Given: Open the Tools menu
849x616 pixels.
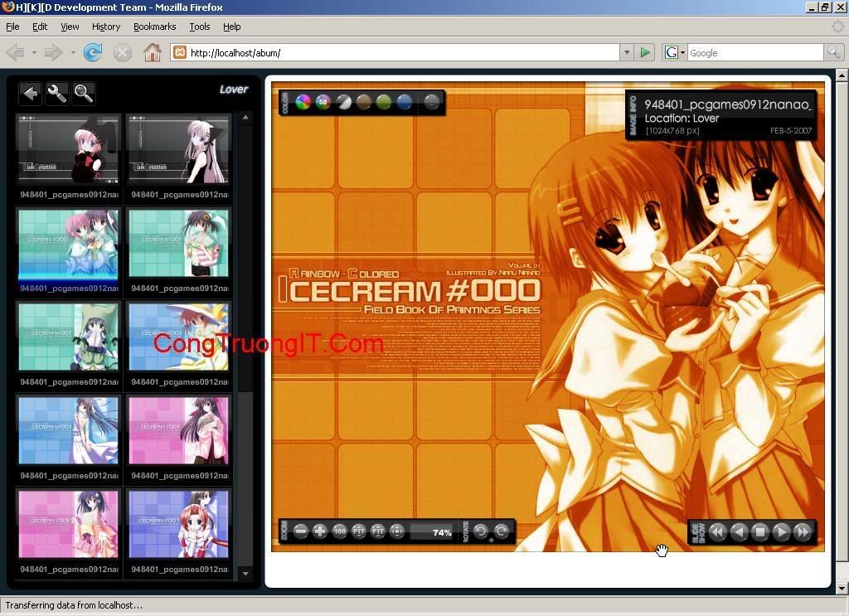Looking at the screenshot, I should [199, 27].
